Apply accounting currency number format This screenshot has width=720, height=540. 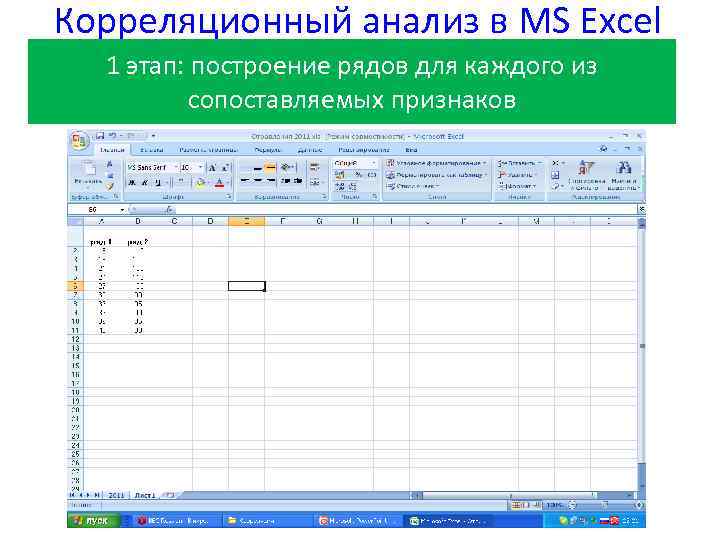tap(340, 175)
